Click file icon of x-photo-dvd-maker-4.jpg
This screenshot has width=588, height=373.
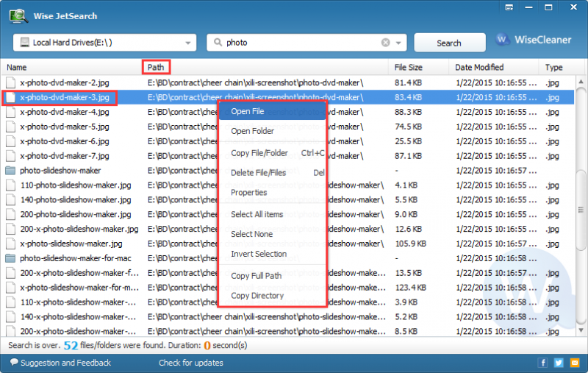coord(11,112)
